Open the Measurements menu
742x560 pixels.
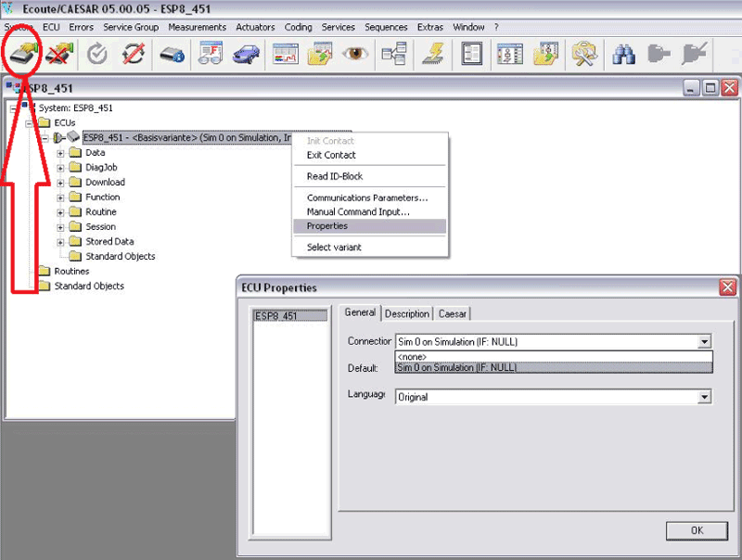point(198,27)
